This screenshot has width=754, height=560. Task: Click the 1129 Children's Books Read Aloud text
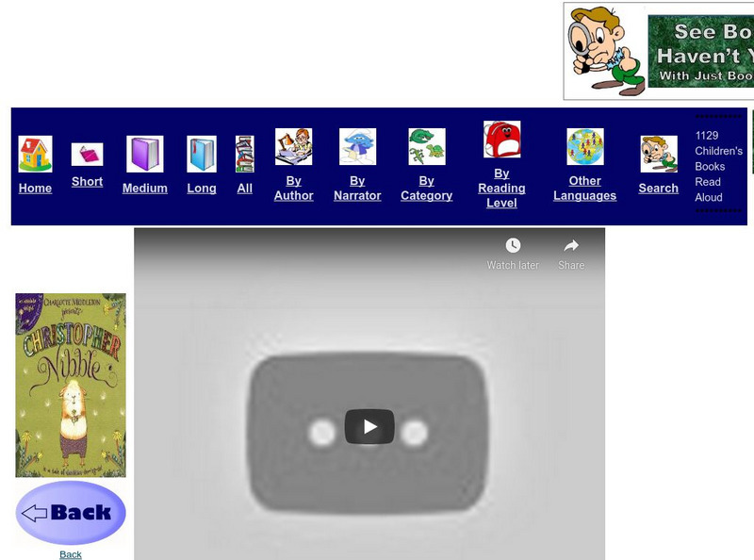pyautogui.click(x=718, y=167)
